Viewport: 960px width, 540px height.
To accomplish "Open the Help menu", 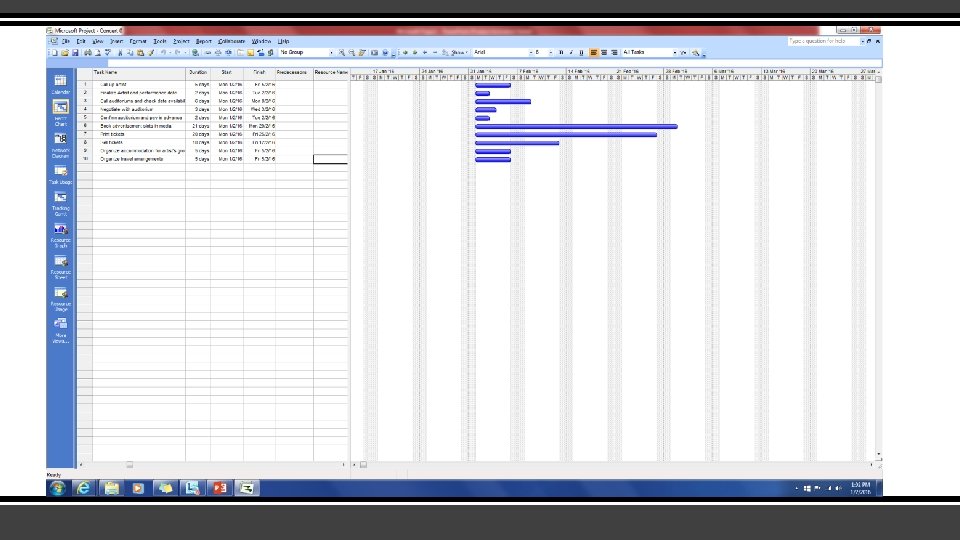I will pyautogui.click(x=283, y=41).
